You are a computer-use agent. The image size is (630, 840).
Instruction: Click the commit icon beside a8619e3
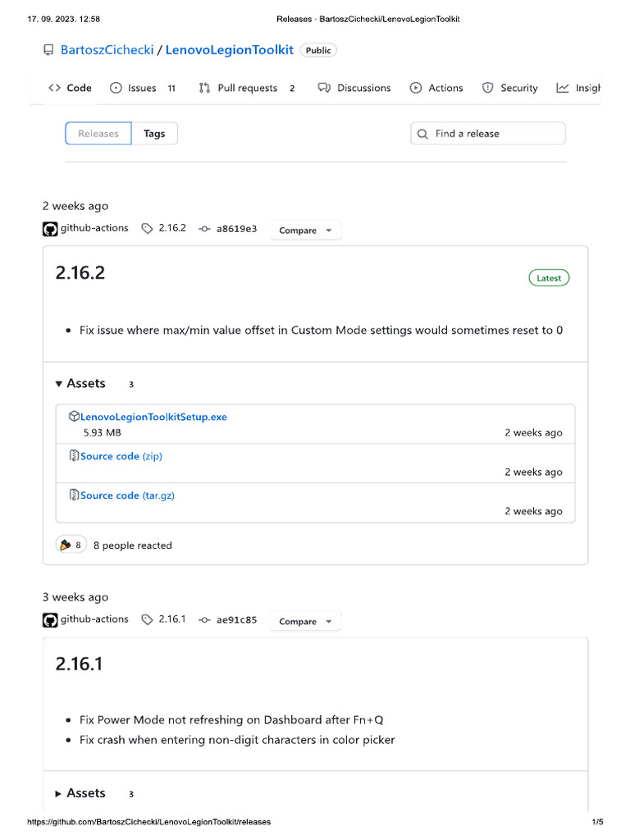(204, 229)
